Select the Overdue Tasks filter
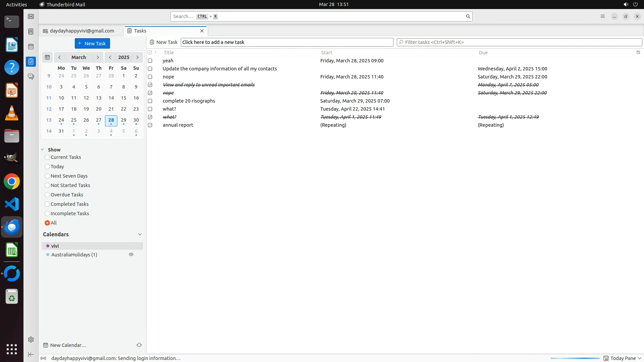 (47, 195)
